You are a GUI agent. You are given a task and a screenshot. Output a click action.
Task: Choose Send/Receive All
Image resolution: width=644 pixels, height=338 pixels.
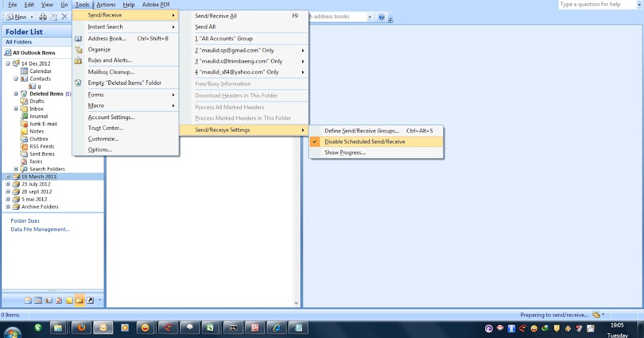click(x=244, y=16)
